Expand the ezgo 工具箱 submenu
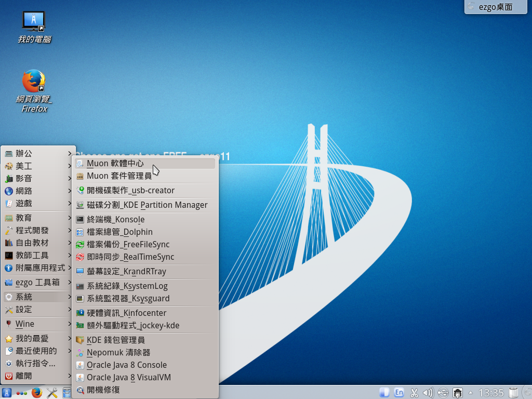The width and height of the screenshot is (532, 399). point(36,282)
